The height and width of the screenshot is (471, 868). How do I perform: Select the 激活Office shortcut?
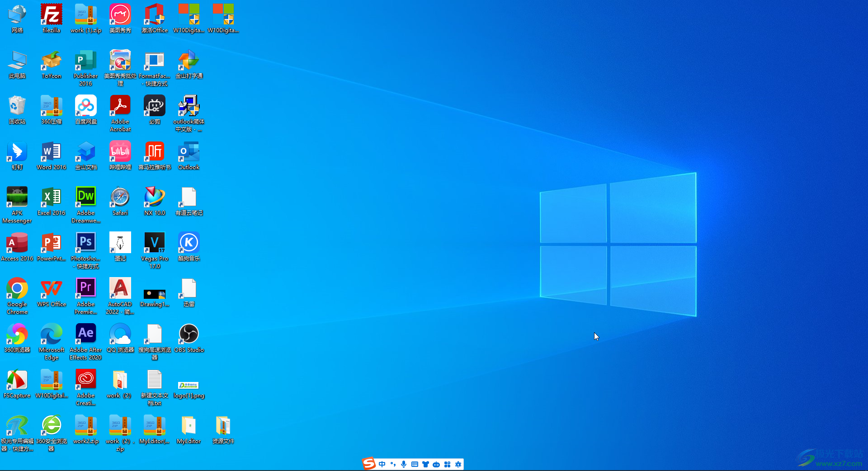155,15
